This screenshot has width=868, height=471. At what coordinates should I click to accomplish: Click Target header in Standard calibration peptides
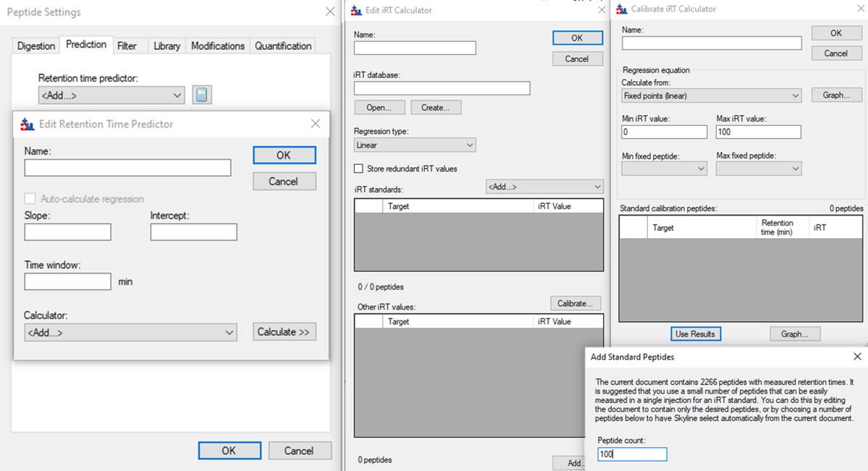coord(701,227)
